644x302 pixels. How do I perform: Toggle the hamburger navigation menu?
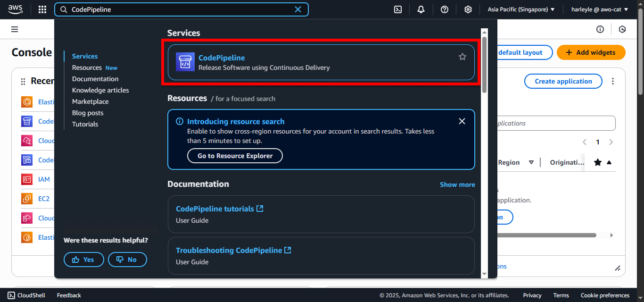click(x=15, y=29)
